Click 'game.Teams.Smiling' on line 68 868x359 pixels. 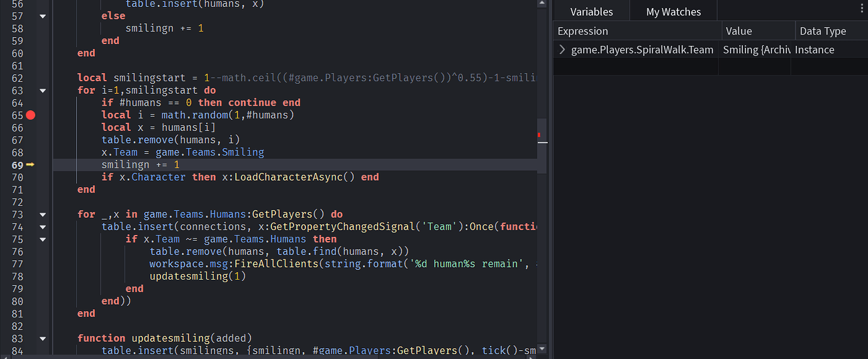(x=210, y=152)
